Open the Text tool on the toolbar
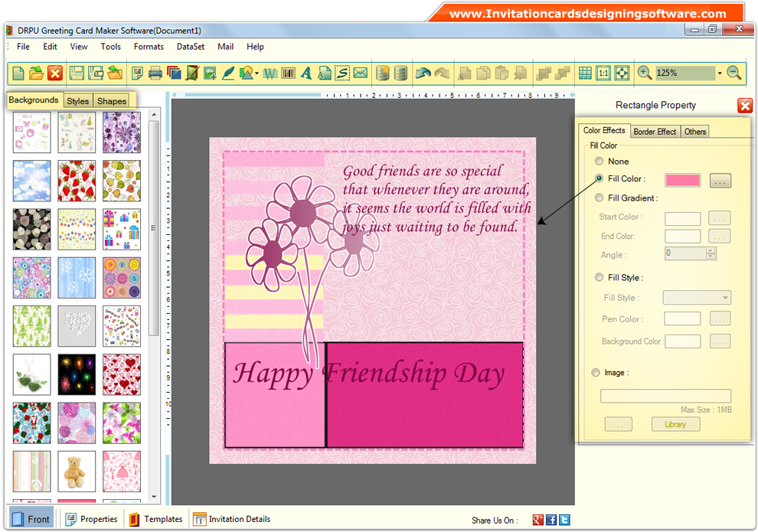This screenshot has height=532, width=758. (x=306, y=73)
